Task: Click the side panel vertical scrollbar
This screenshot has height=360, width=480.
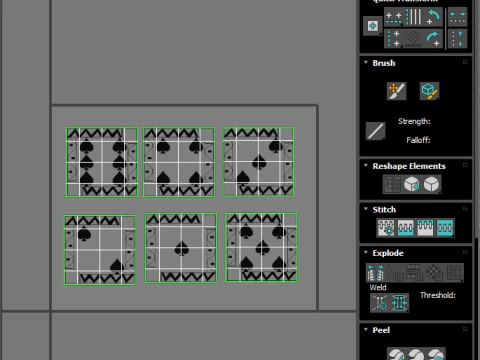Action: coord(477,180)
